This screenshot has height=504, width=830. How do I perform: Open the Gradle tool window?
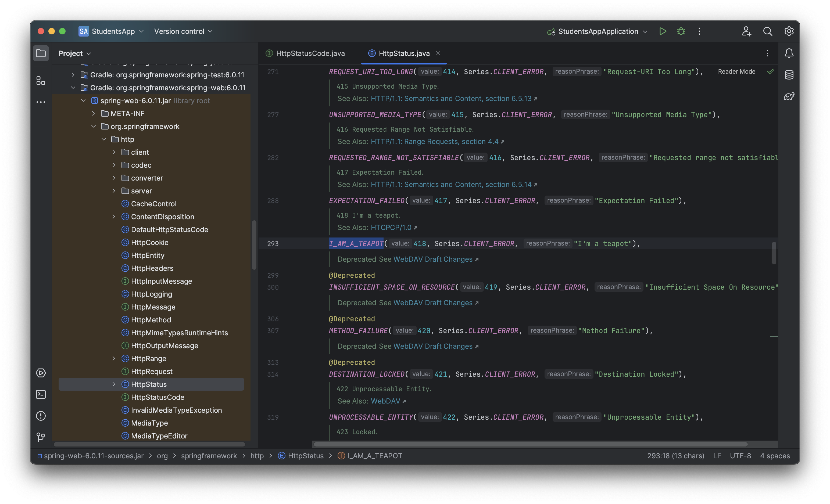click(x=789, y=97)
